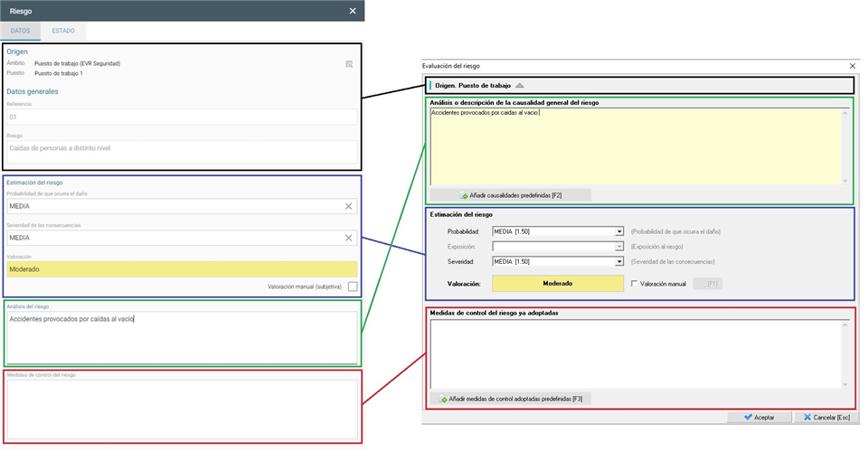Click the yellow Moderado valuation box in dialog
The width and height of the screenshot is (868, 451).
[x=557, y=283]
